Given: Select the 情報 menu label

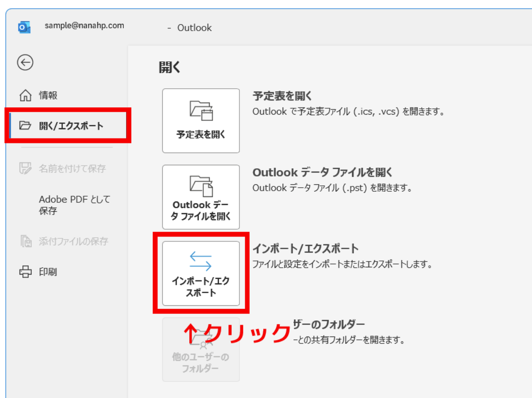Looking at the screenshot, I should coord(48,96).
